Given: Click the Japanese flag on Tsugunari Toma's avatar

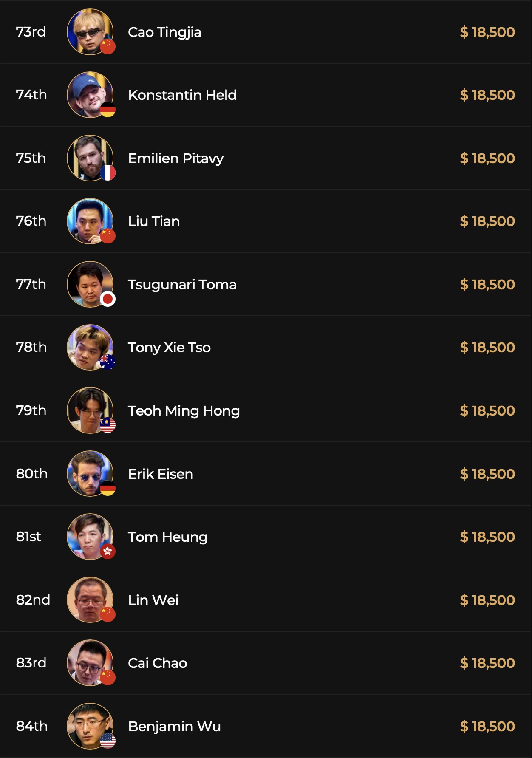Looking at the screenshot, I should 108,299.
